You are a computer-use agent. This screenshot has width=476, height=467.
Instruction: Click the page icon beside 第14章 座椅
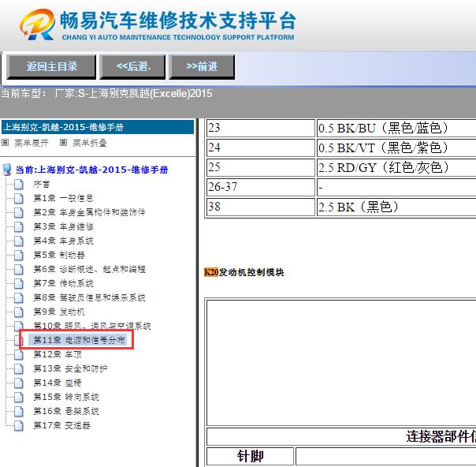pos(18,383)
